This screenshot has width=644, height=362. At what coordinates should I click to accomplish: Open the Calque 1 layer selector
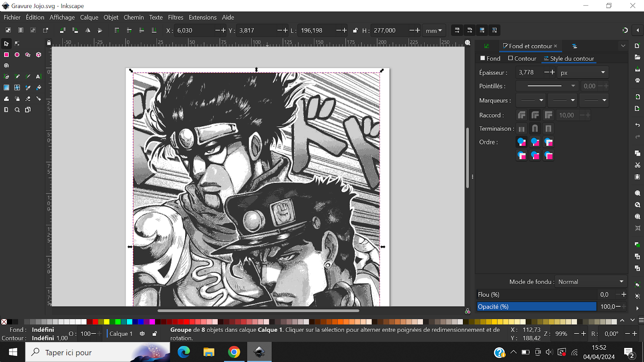(x=121, y=333)
